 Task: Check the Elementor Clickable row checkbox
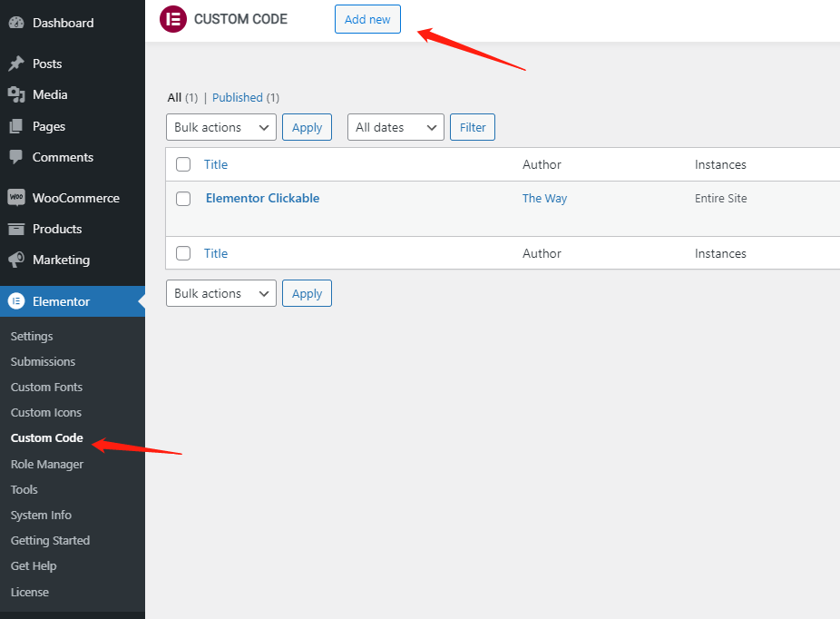pos(183,198)
